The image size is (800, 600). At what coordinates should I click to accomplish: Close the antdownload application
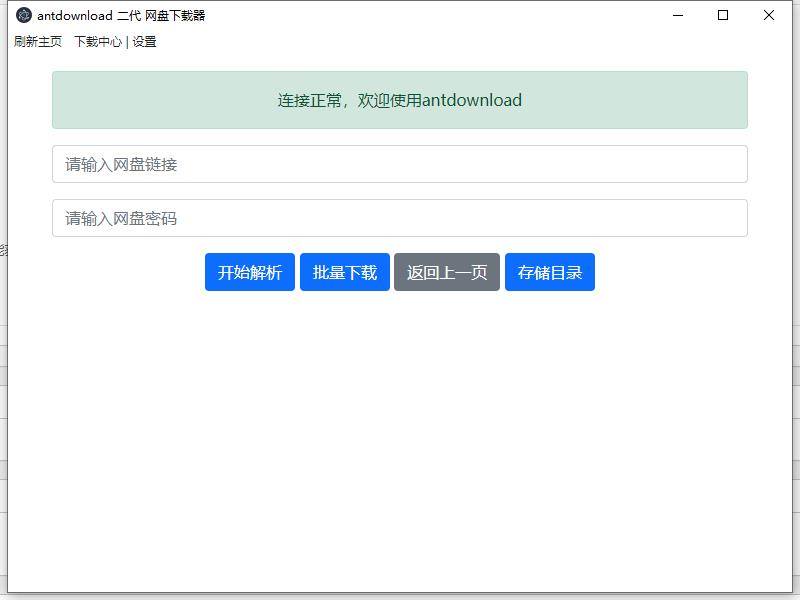(769, 15)
